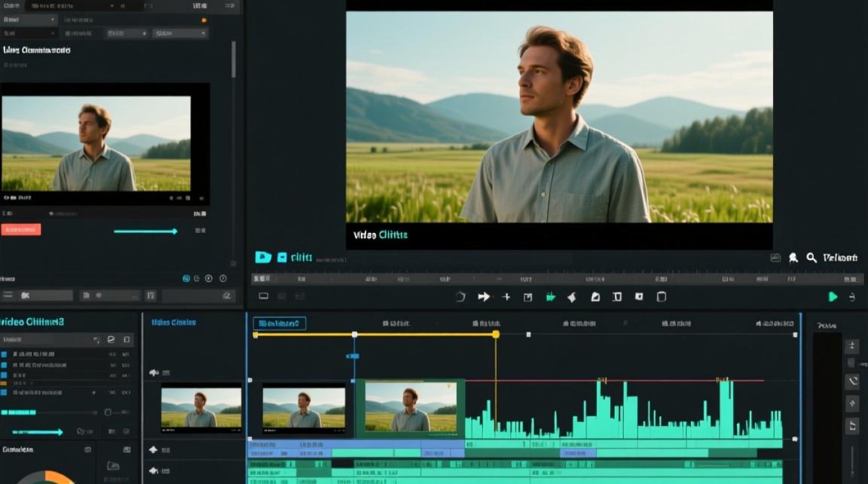Click the bottom track arrow icon in track headers
Screen dimensions: 868x484
pos(154,471)
